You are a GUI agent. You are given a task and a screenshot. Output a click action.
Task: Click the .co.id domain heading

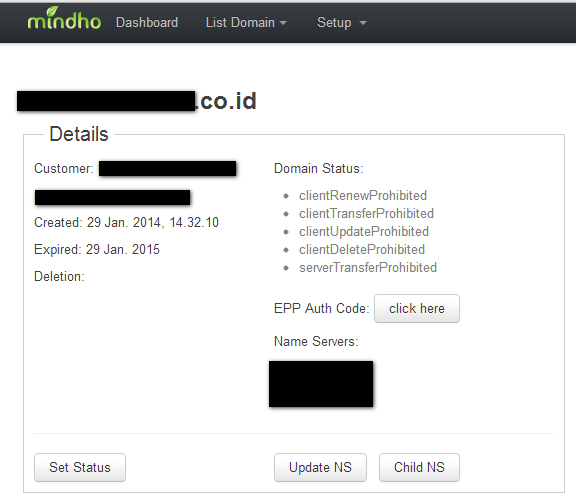coord(137,101)
